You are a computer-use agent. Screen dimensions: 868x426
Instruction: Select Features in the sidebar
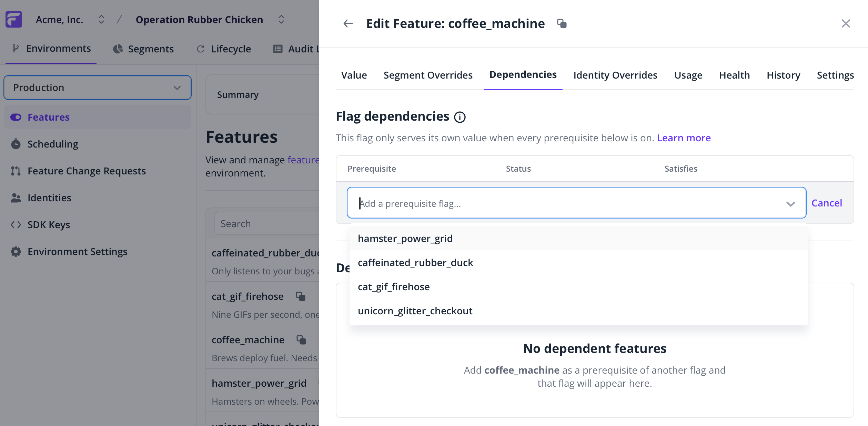click(97, 117)
